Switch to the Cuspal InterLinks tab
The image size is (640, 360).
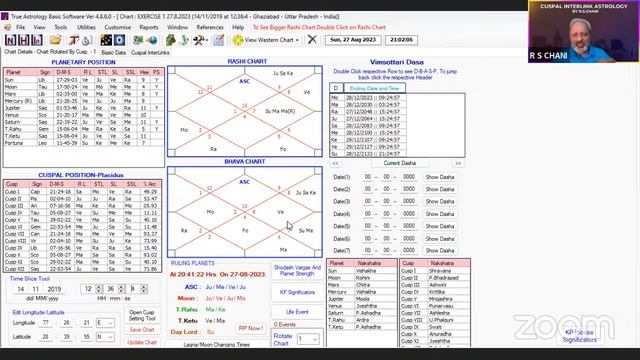click(x=150, y=53)
